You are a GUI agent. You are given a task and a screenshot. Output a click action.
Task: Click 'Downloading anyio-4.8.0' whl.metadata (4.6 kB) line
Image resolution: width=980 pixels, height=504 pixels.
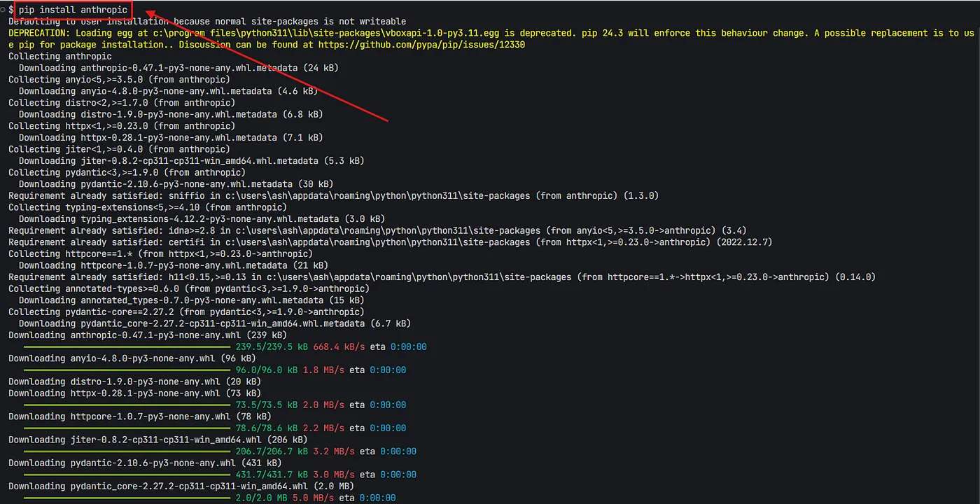(x=168, y=91)
